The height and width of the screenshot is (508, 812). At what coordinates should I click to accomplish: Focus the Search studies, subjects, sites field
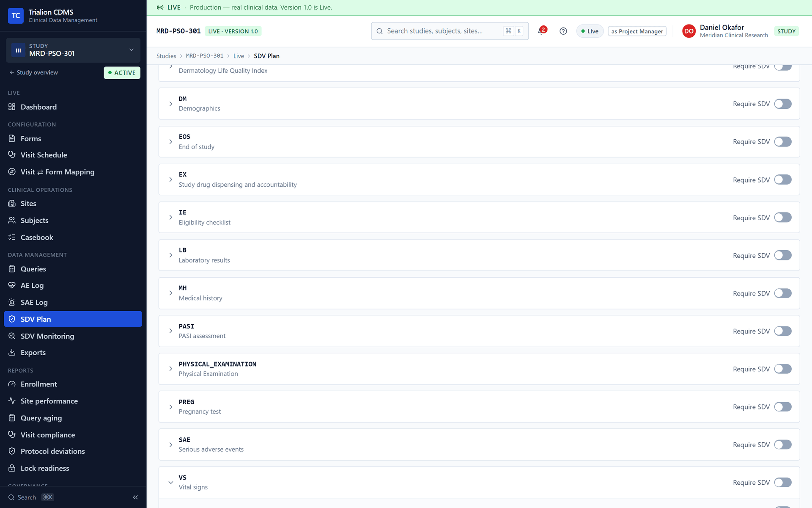[450, 31]
